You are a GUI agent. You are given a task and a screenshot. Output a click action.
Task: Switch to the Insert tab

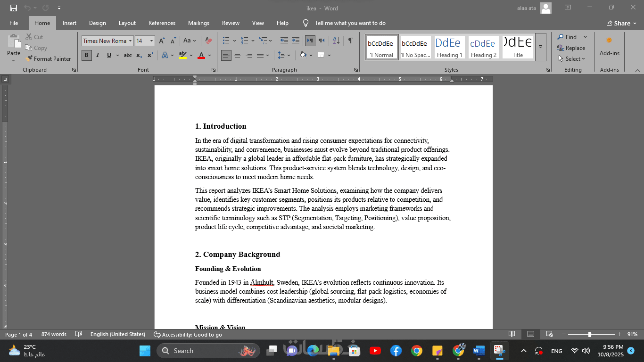69,23
